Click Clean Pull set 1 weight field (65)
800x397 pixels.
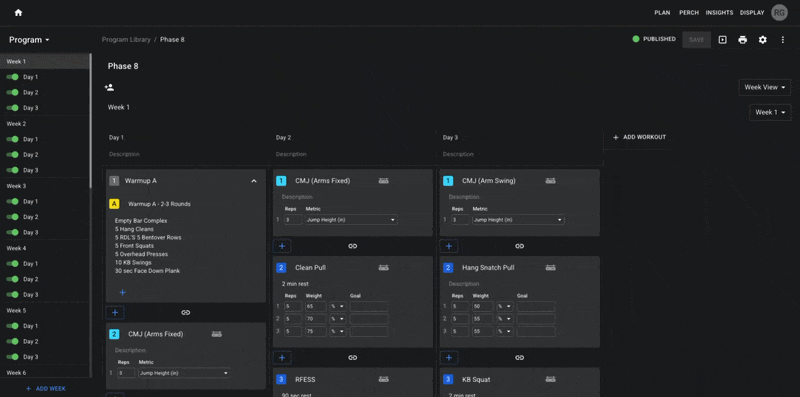click(315, 307)
